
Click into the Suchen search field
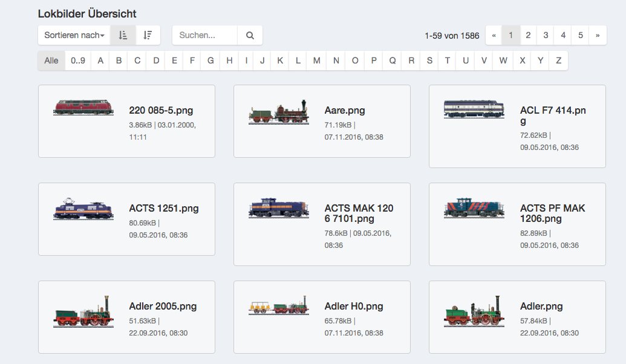(204, 35)
